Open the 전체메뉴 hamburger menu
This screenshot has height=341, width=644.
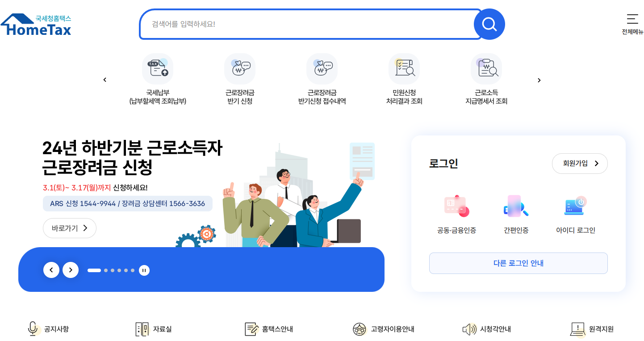[632, 24]
